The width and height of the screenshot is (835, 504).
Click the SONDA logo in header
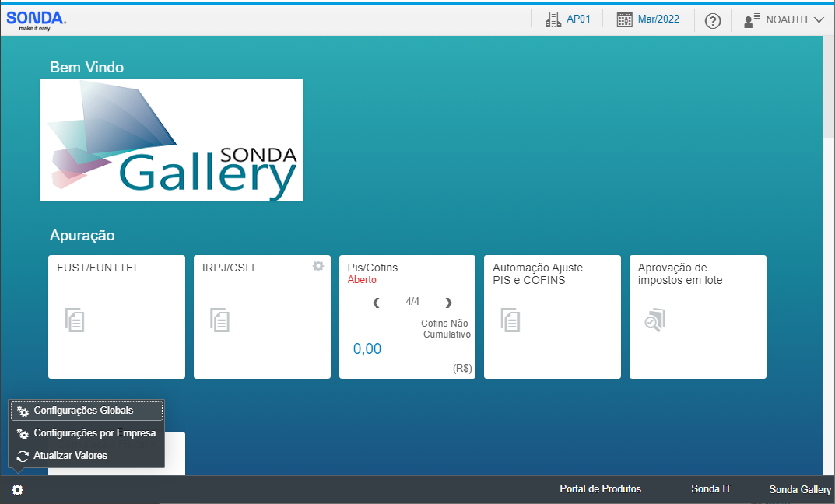point(37,20)
